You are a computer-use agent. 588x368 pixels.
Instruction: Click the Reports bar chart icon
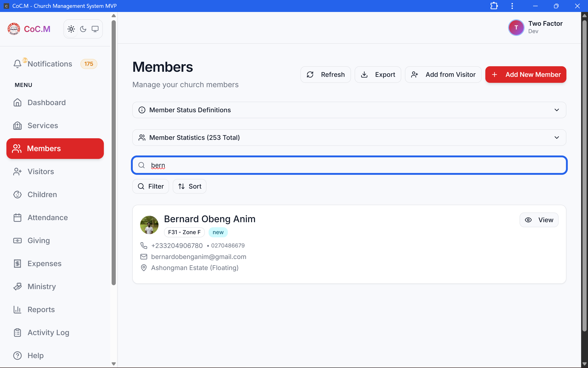coord(17,309)
